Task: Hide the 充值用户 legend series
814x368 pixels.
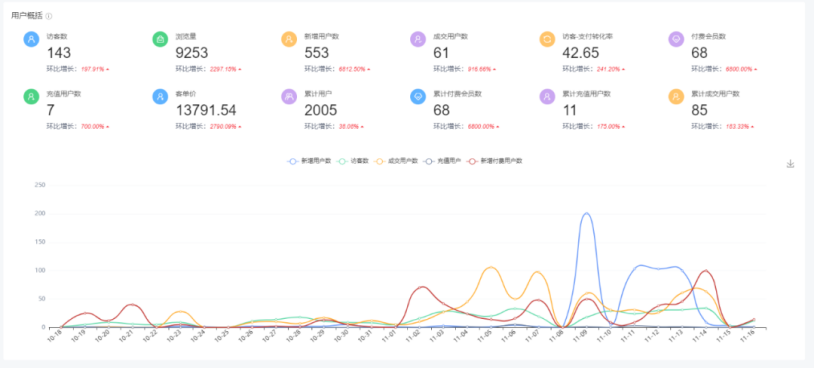Action: tap(442, 161)
